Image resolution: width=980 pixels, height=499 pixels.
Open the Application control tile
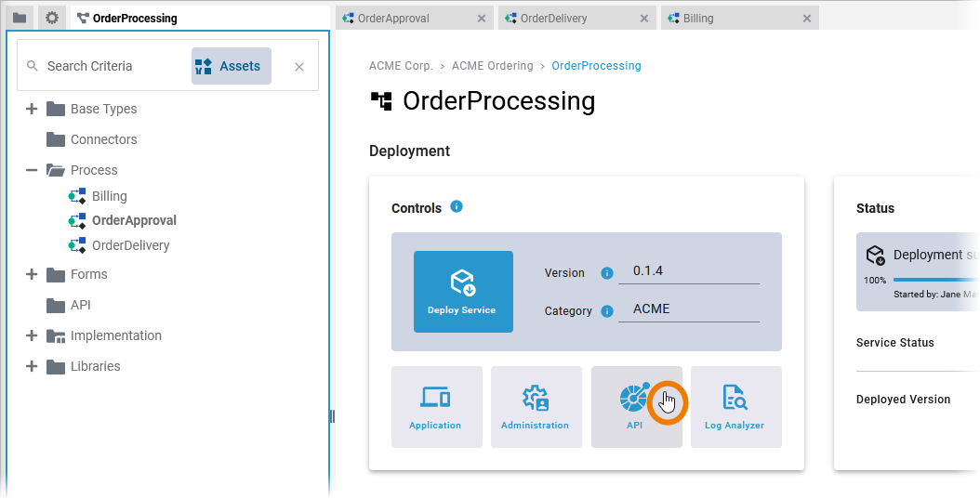(436, 407)
